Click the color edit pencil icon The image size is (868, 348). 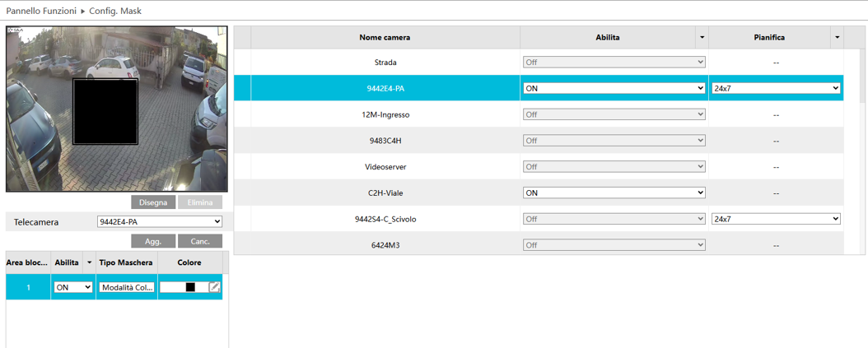pos(214,287)
